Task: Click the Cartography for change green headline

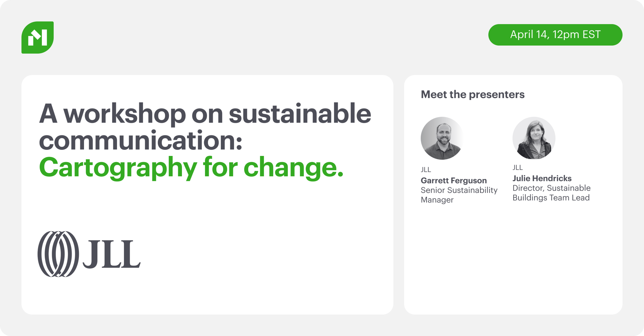Action: [x=191, y=168]
